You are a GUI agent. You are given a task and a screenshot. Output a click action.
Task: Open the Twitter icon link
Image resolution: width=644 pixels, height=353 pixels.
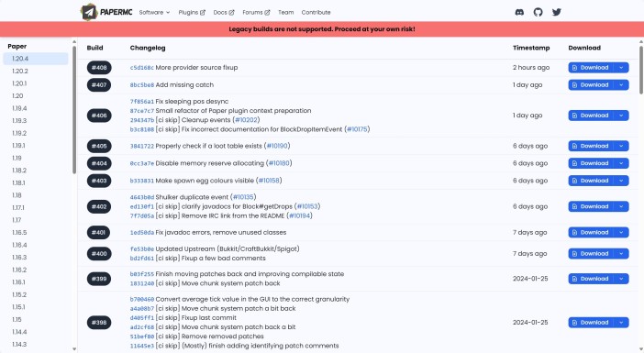click(x=557, y=12)
